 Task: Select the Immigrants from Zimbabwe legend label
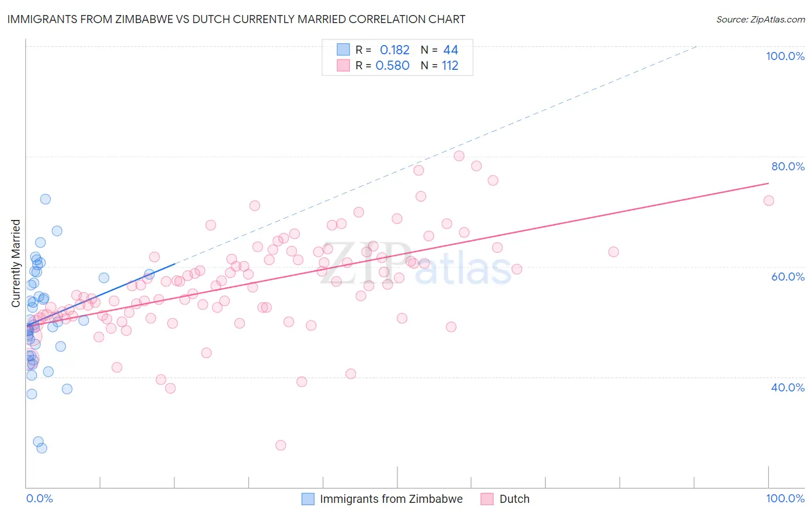coord(392,499)
